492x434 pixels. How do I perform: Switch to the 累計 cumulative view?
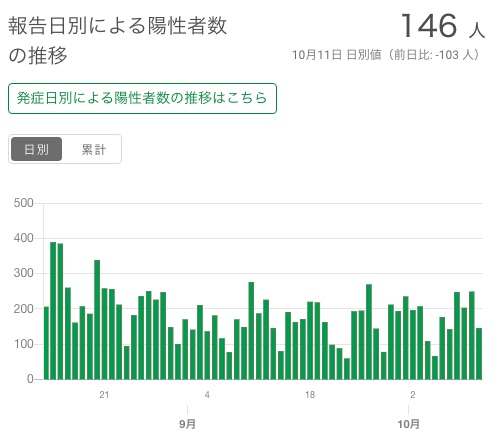pos(94,149)
